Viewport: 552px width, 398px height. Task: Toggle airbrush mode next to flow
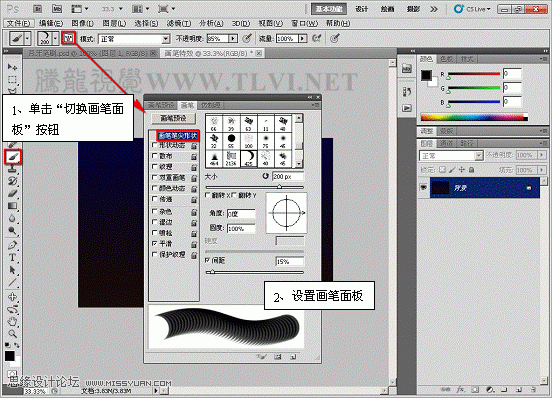click(x=317, y=38)
